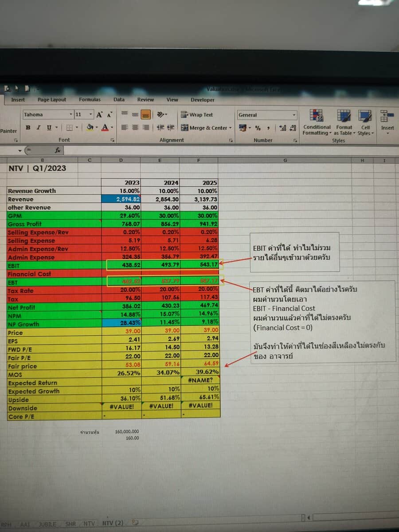This screenshot has height=532, width=399.
Task: Click the Insert Function fx icon
Action: (x=58, y=150)
